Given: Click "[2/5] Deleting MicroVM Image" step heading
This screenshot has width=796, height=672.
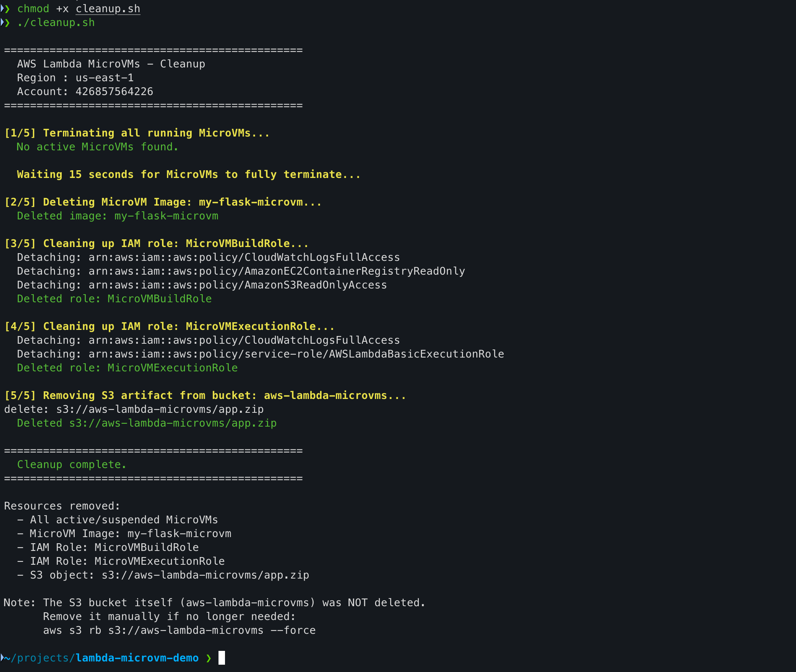Looking at the screenshot, I should pos(163,202).
